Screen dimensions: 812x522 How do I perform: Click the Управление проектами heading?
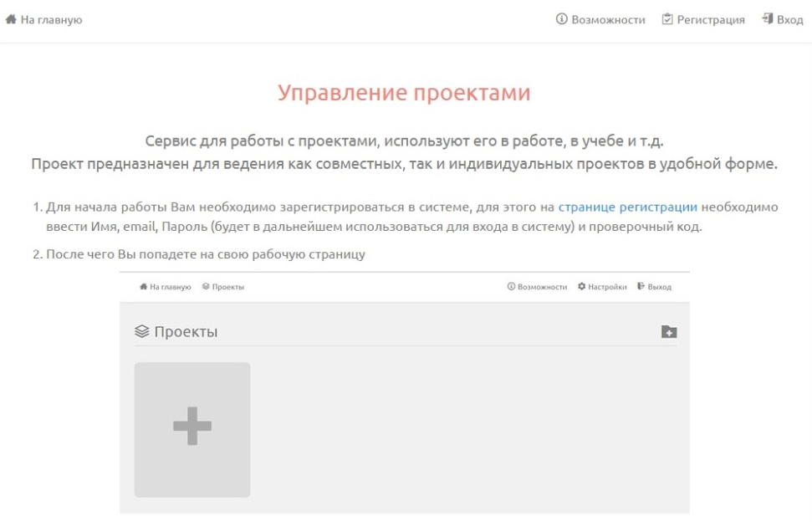tap(404, 93)
